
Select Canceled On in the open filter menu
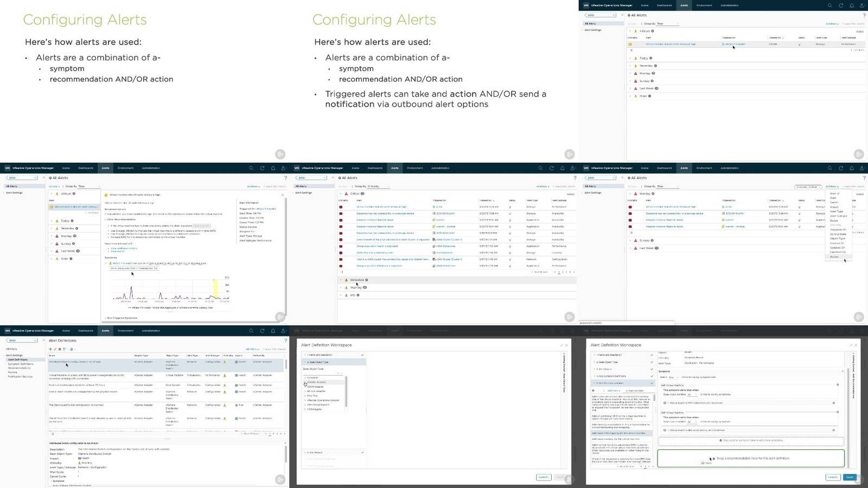coord(838,252)
